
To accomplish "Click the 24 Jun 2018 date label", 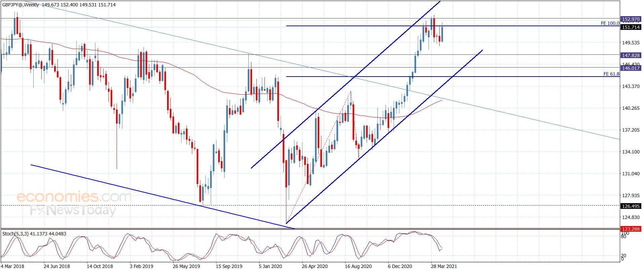I will pyautogui.click(x=57, y=266).
